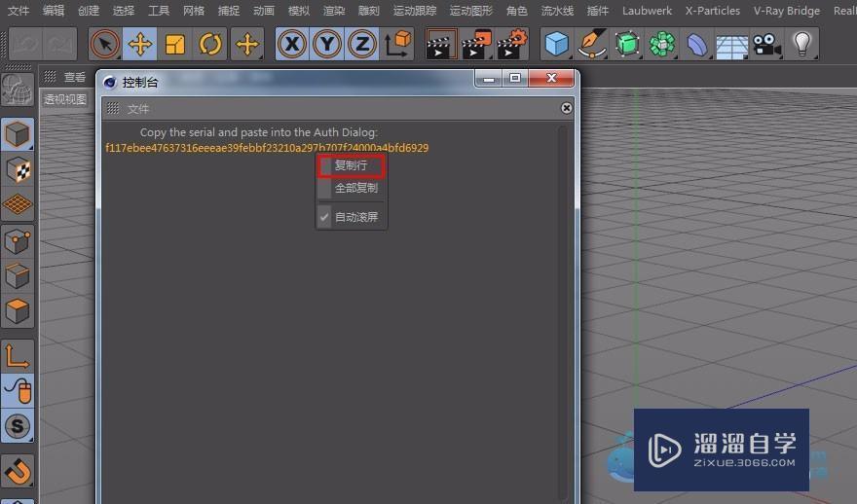Toggle Z axis lock
The image size is (857, 504).
coord(362,44)
